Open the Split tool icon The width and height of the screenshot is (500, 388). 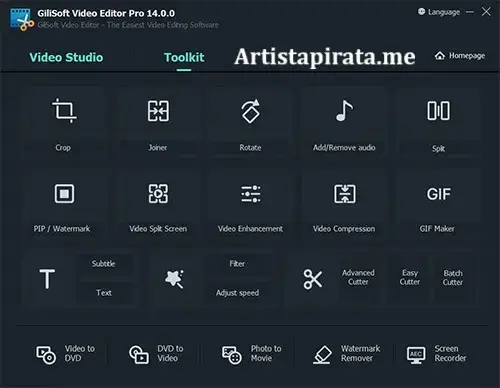(438, 111)
